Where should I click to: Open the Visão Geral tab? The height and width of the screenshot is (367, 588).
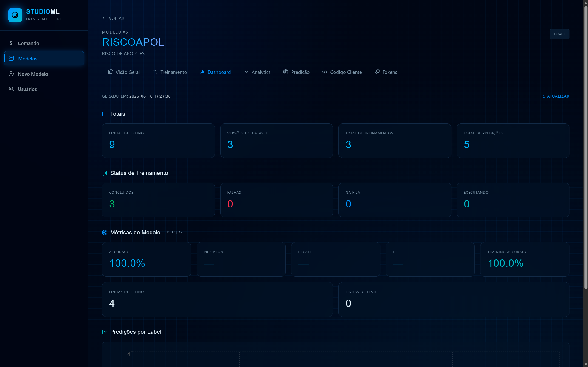coord(124,72)
